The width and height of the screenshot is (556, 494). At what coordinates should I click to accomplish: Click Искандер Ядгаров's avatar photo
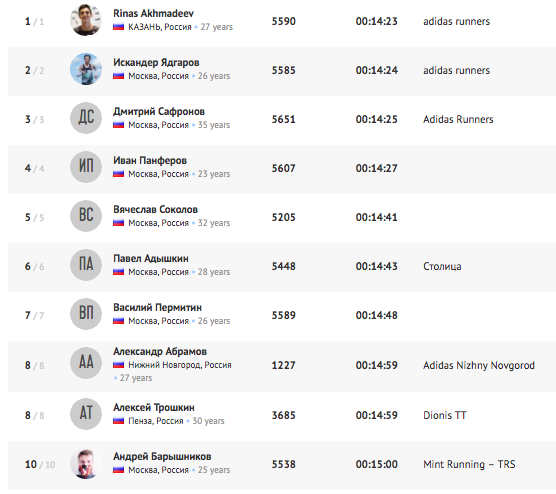click(86, 69)
